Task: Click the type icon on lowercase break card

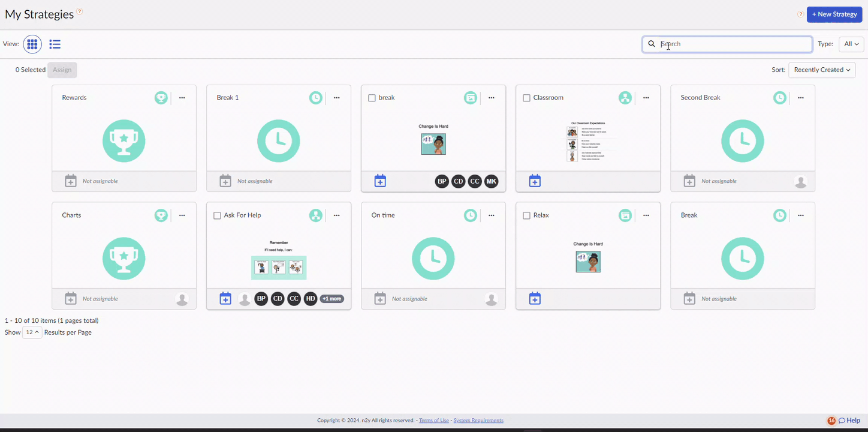Action: [x=471, y=98]
